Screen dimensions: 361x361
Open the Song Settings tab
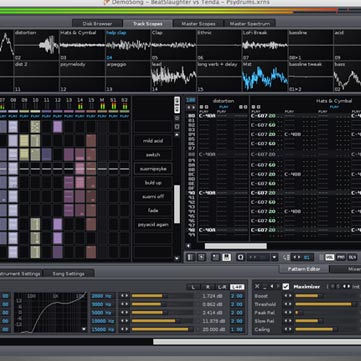69,274
